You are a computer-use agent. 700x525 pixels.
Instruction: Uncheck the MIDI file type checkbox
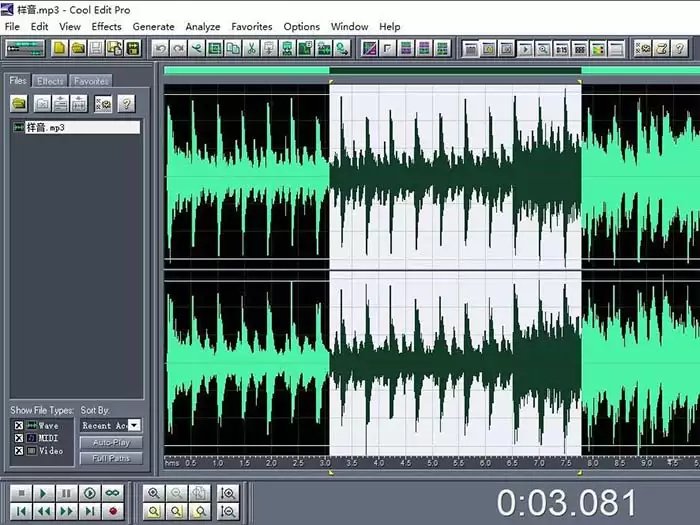19,438
